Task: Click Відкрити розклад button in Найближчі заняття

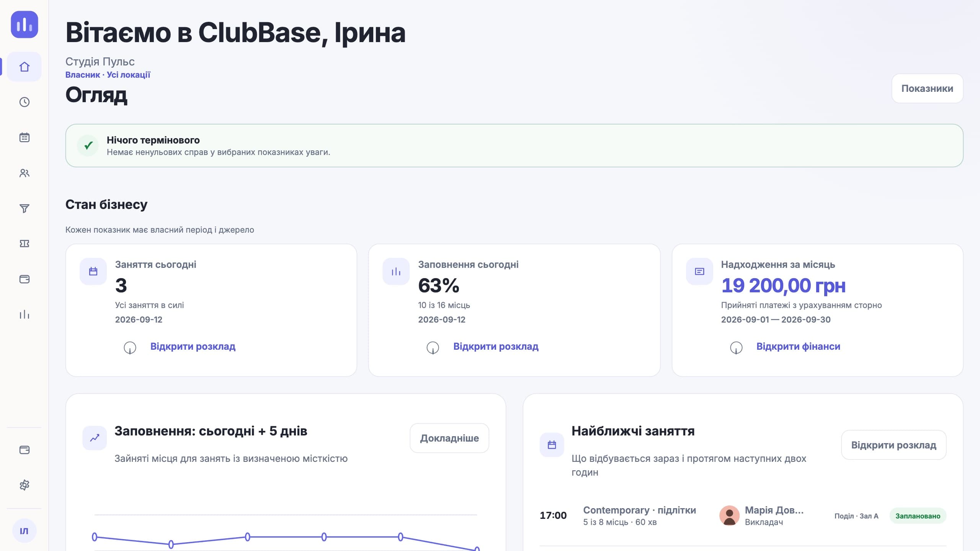Action: click(893, 445)
